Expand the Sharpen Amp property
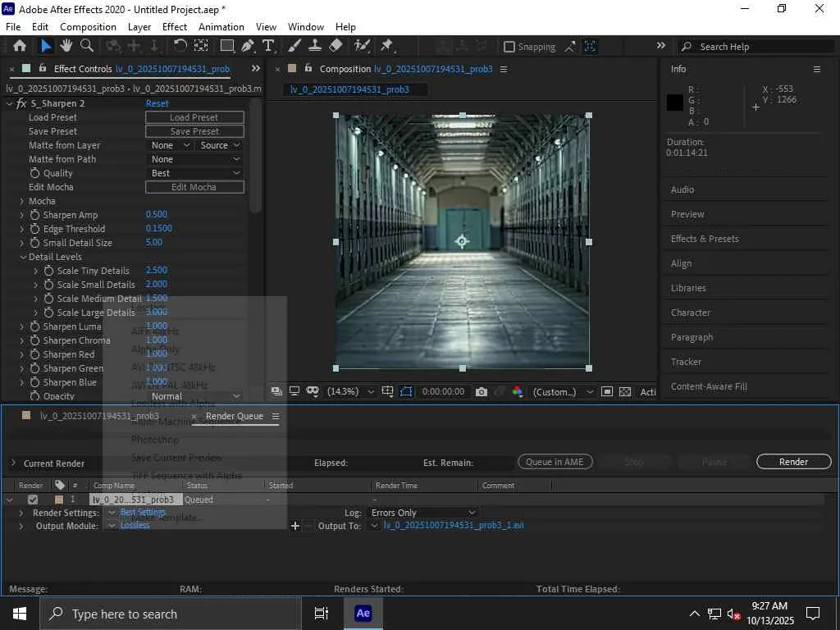 click(x=22, y=215)
